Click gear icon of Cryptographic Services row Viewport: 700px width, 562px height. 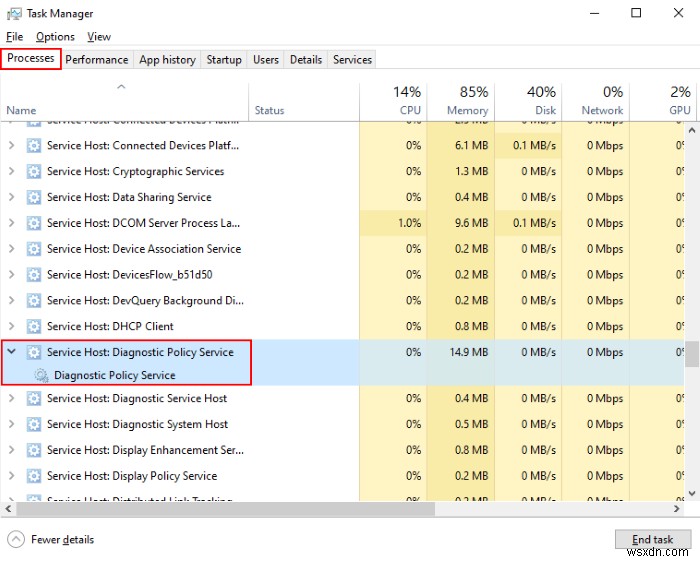tap(34, 171)
